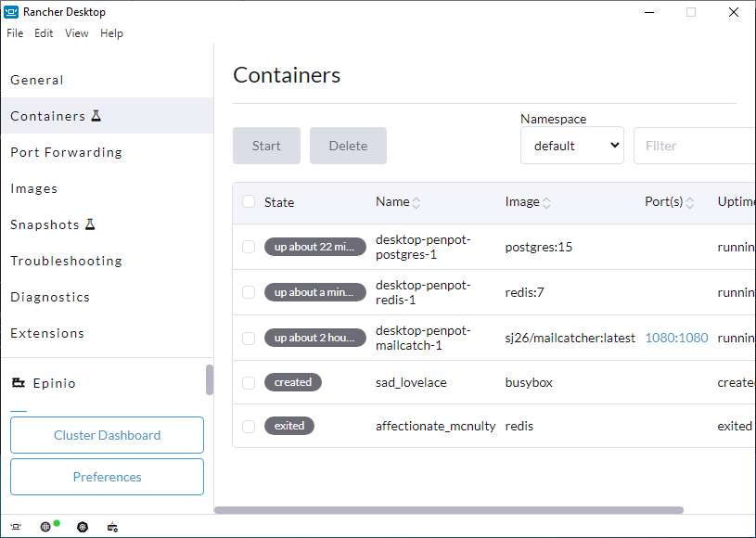
Task: Click the horizontal scrollbar under the table
Action: (449, 510)
